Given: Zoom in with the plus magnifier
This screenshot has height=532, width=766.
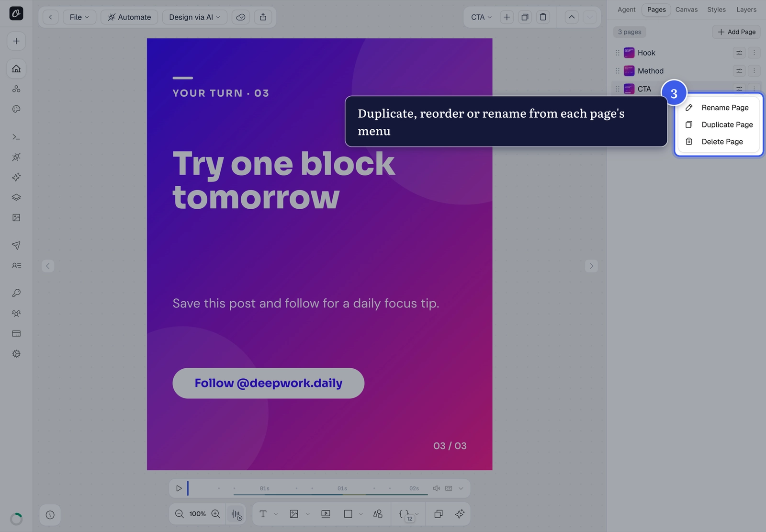Looking at the screenshot, I should [216, 514].
